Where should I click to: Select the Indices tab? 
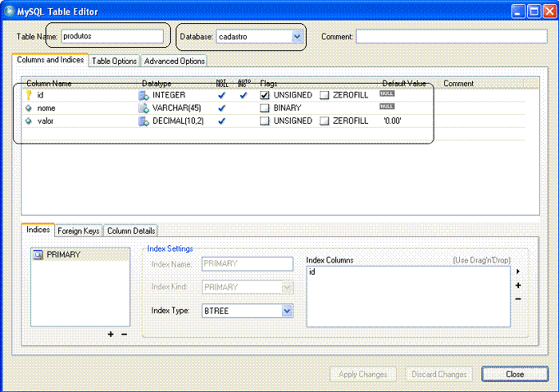pyautogui.click(x=38, y=230)
